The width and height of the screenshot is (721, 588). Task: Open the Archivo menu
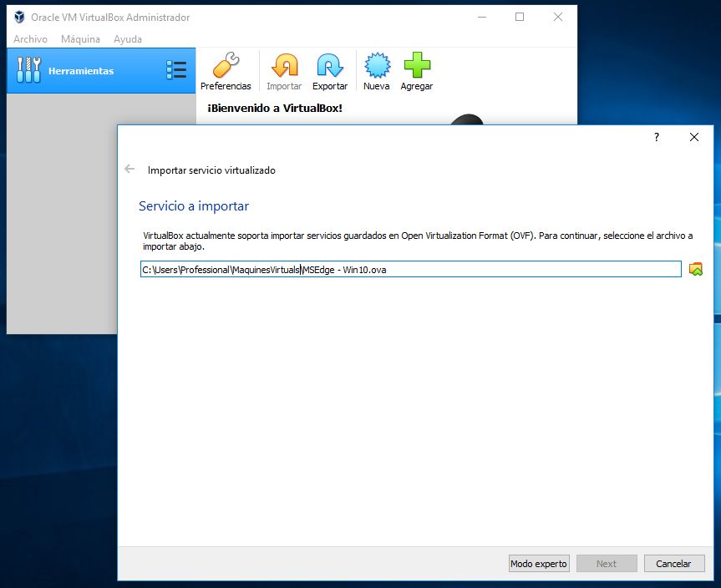[x=30, y=39]
